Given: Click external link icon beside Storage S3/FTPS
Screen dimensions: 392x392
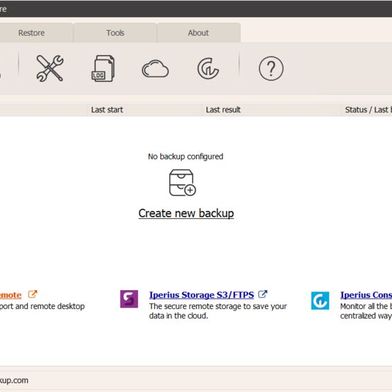Looking at the screenshot, I should click(x=263, y=294).
